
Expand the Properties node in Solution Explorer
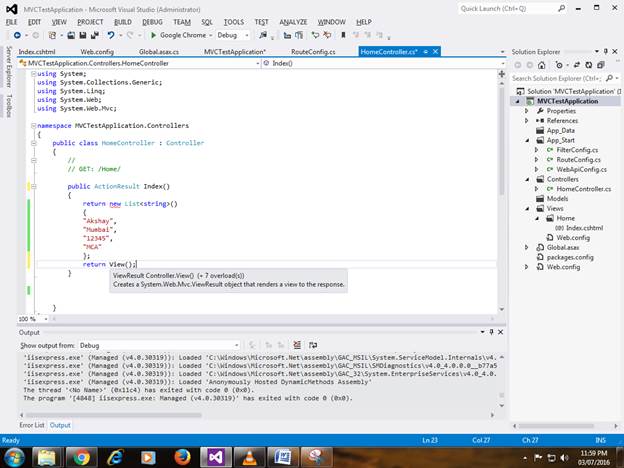[x=526, y=111]
